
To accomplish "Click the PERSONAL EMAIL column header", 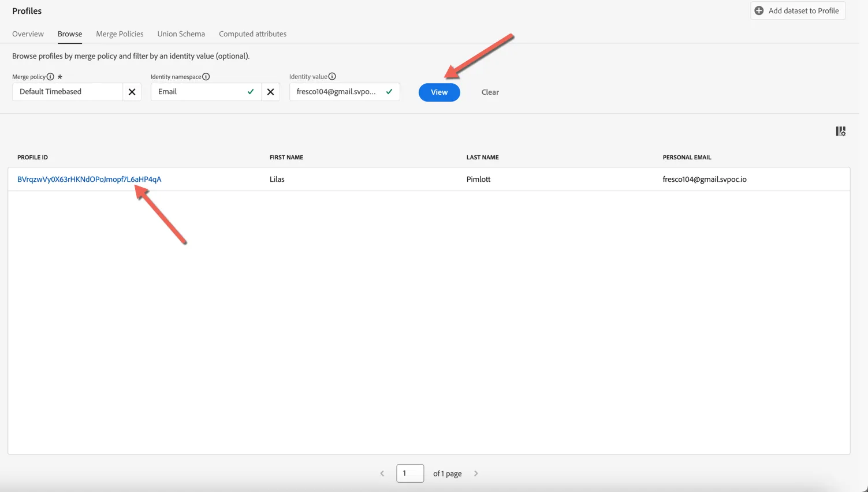I will point(687,157).
